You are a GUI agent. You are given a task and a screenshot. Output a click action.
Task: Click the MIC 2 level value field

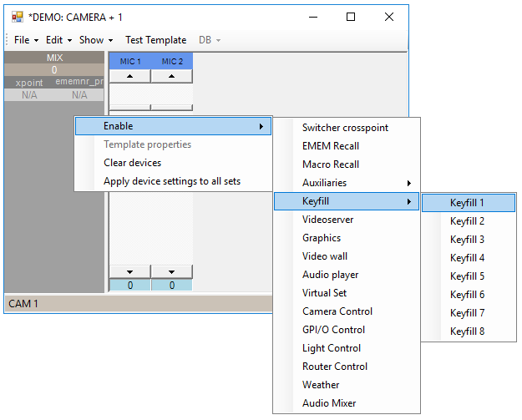coord(172,286)
